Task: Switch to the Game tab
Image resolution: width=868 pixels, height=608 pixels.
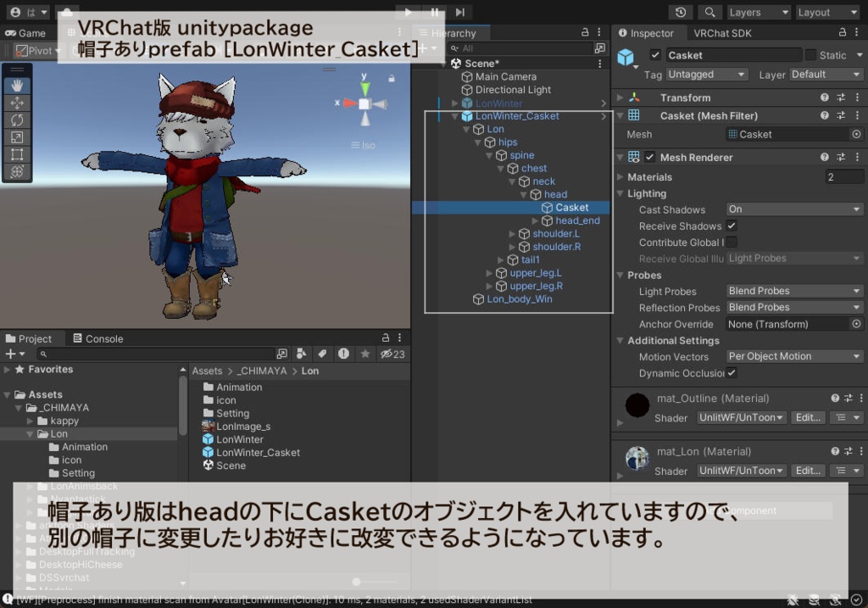Action: click(25, 33)
